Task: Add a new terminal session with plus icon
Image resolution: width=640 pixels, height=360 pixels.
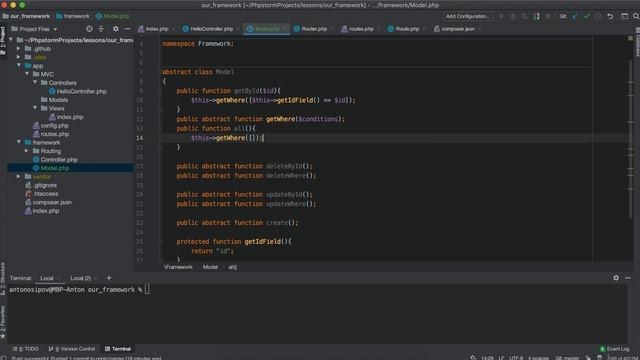Action: (109, 278)
